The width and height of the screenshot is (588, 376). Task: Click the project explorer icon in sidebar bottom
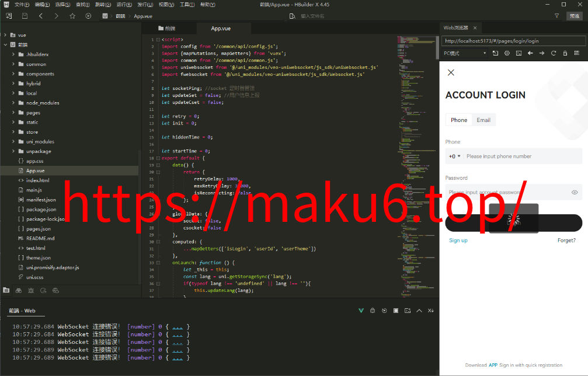click(x=6, y=290)
